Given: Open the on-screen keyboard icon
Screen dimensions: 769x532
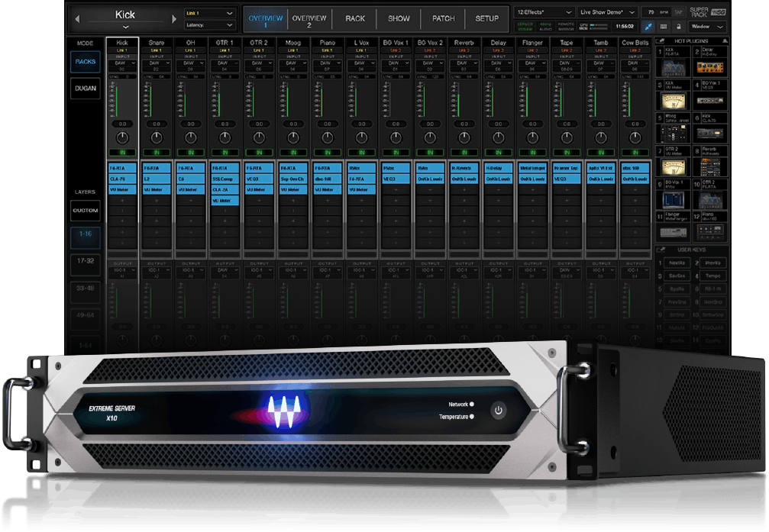Looking at the screenshot, I should click(664, 27).
